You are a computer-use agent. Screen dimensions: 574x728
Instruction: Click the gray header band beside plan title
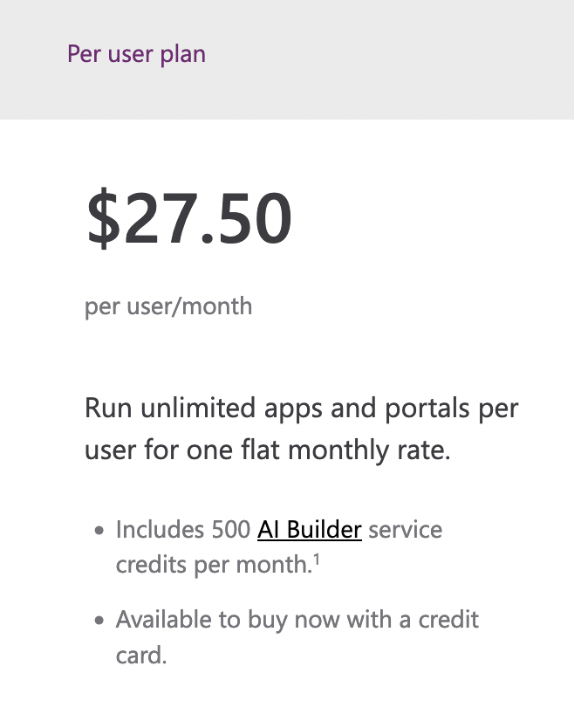pos(390,59)
